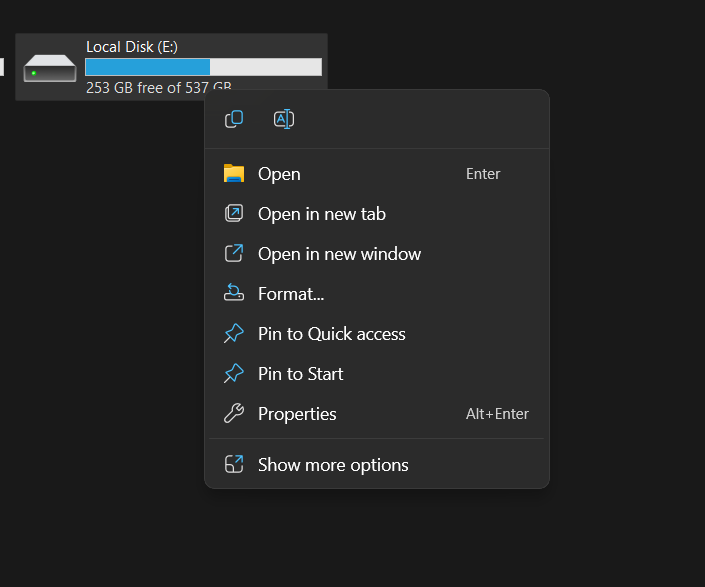Open Properties via its text label
This screenshot has height=587, width=705.
297,414
